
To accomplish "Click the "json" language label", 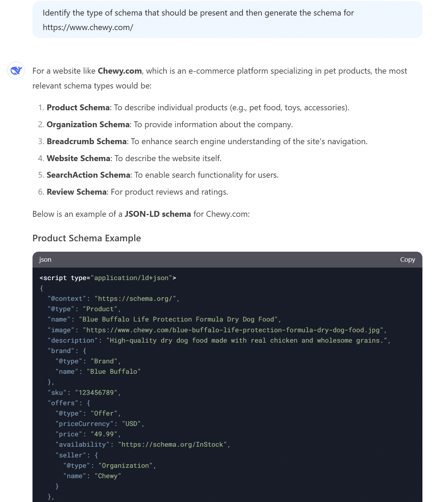I will tap(45, 260).
